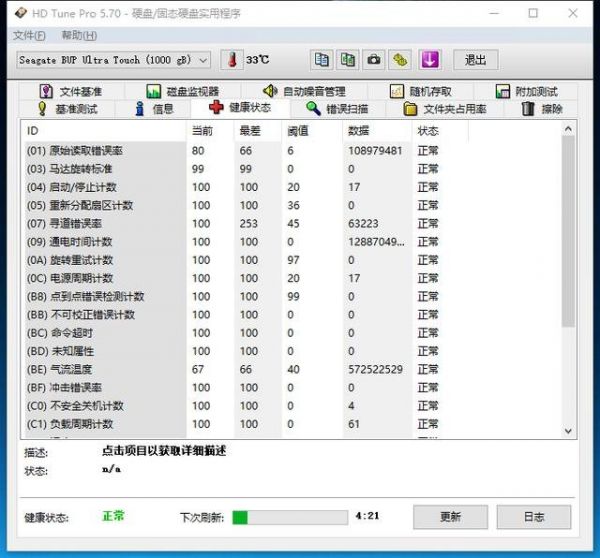Select the (0A) 旋转重试计数 row
The height and width of the screenshot is (558, 600).
point(245,260)
